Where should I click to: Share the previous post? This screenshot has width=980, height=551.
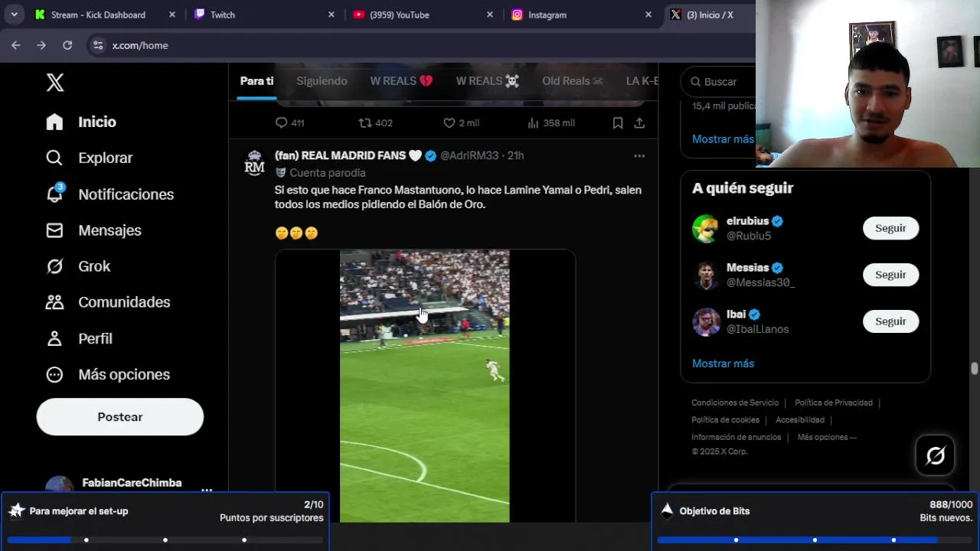(639, 122)
